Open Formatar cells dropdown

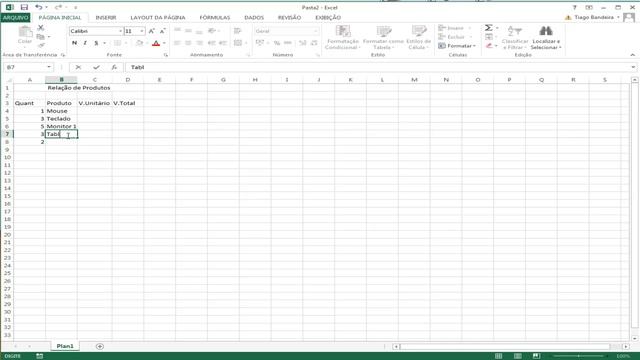pos(457,46)
